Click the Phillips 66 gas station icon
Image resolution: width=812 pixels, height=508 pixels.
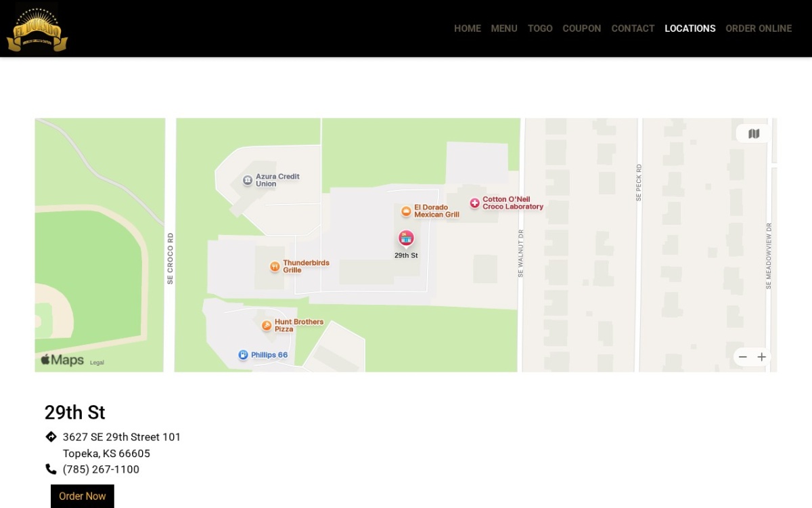243,355
